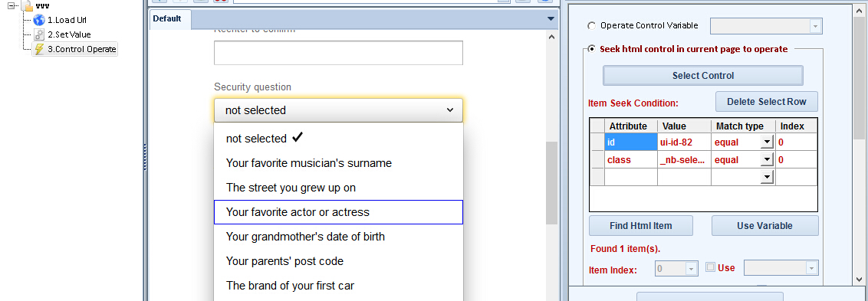The width and height of the screenshot is (868, 301).
Task: Open Match type dropdown for id row
Action: pyautogui.click(x=766, y=142)
